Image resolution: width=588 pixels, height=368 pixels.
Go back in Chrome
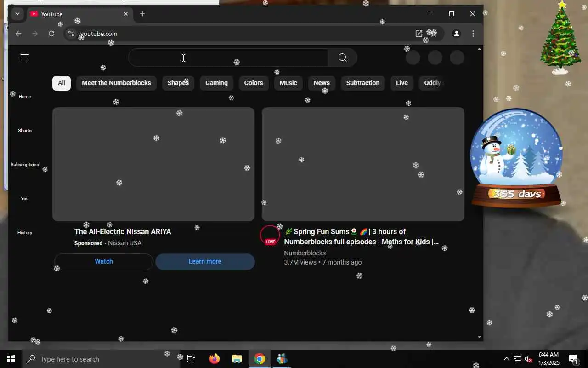click(18, 34)
